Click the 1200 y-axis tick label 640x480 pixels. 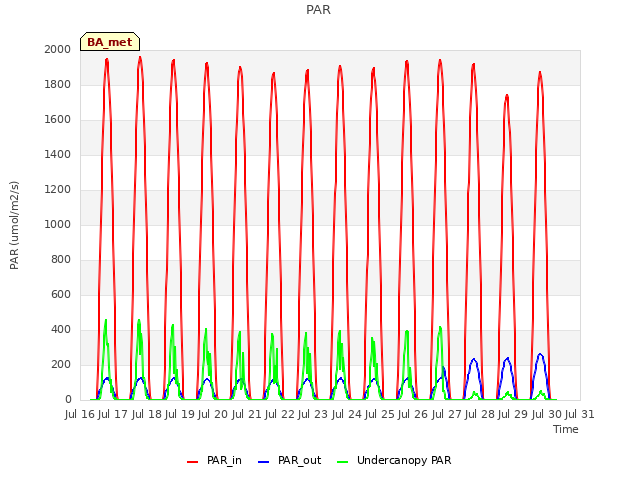point(58,189)
